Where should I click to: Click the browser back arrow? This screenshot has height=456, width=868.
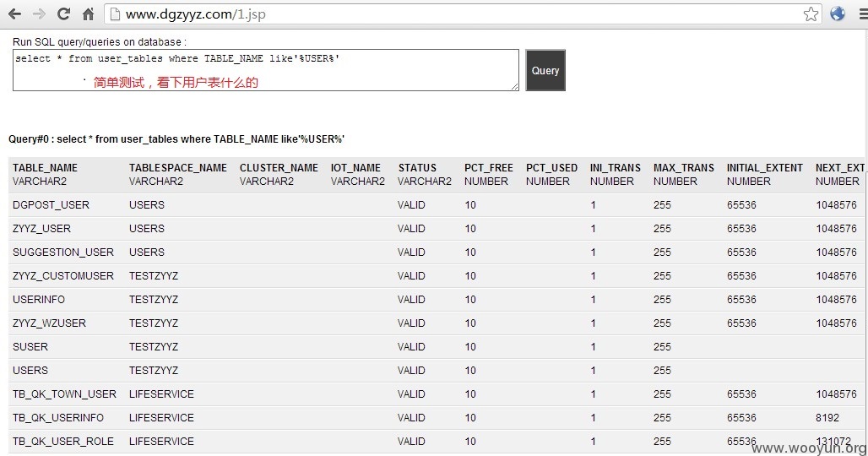pos(15,14)
